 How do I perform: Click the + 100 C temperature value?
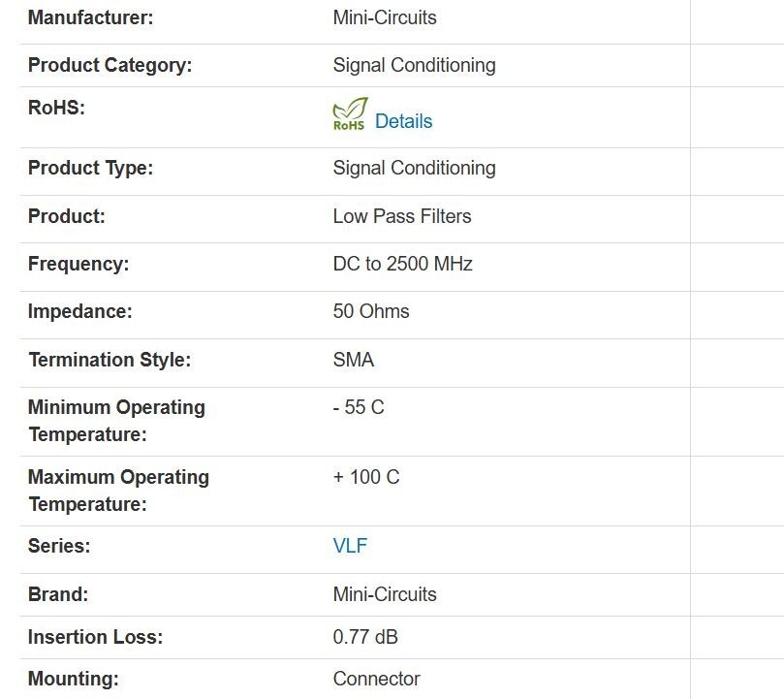(366, 477)
